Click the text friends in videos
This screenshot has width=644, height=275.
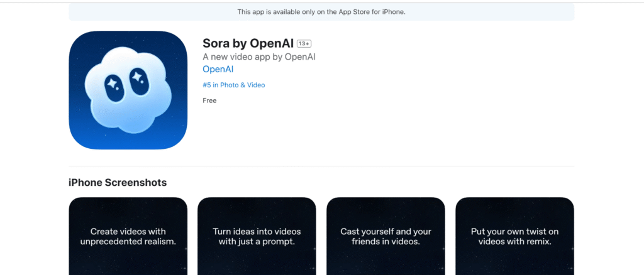point(386,242)
